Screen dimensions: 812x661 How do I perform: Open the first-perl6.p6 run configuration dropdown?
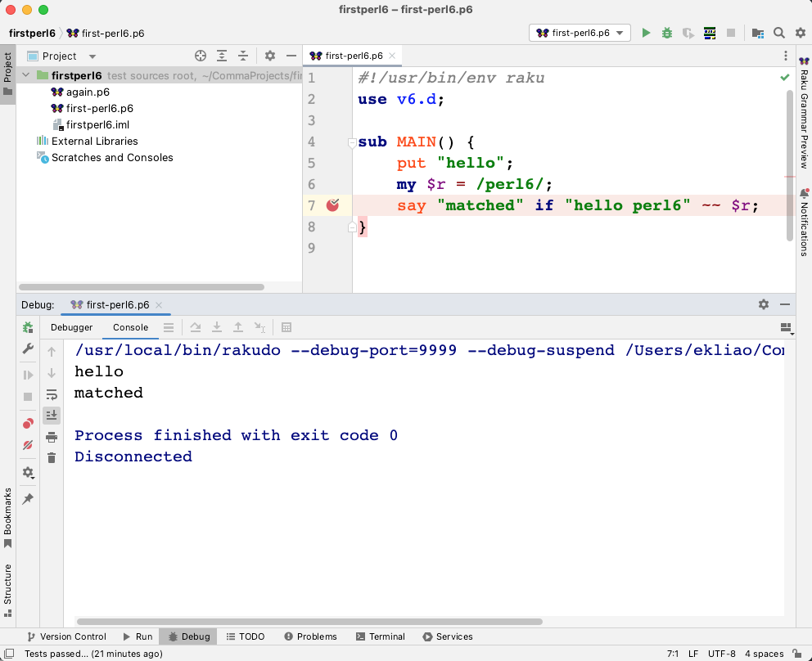tap(580, 33)
